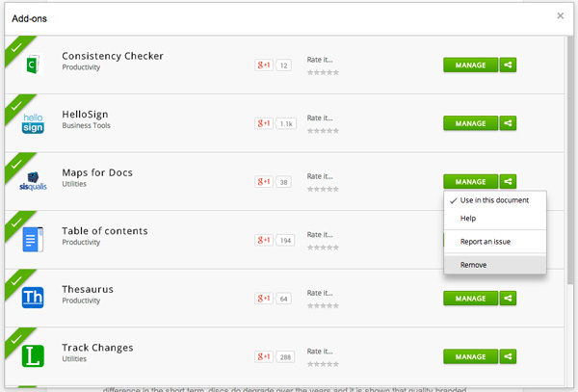The image size is (578, 392).
Task: Open the Track Changes add-on icon
Action: [33, 356]
